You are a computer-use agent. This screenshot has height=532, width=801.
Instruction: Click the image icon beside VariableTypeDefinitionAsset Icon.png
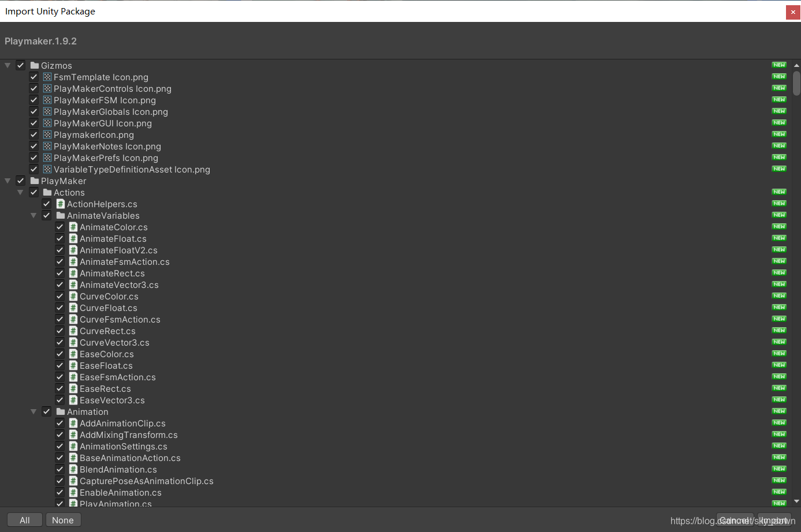pyautogui.click(x=47, y=169)
